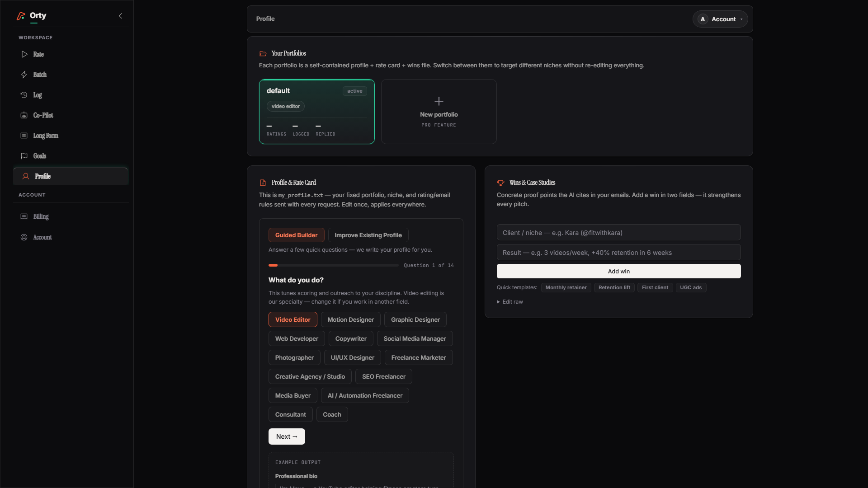Click the question progress bar
Viewport: 868px width, 488px height.
333,265
